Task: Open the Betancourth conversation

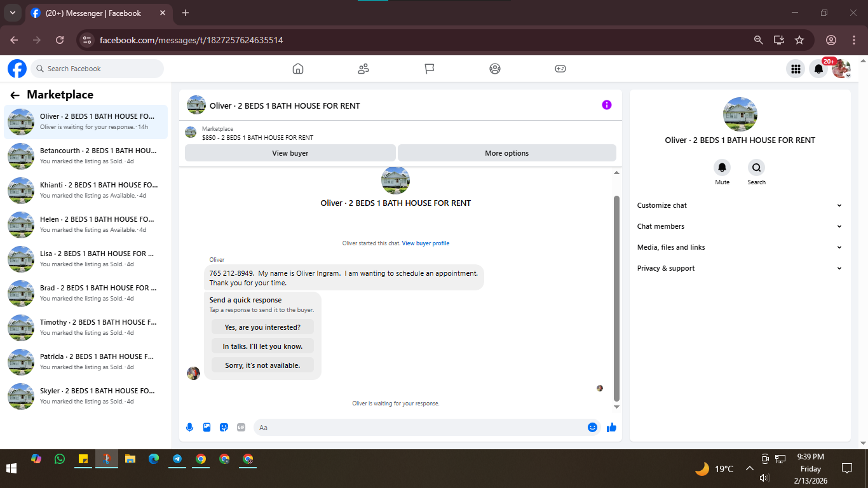Action: point(86,156)
